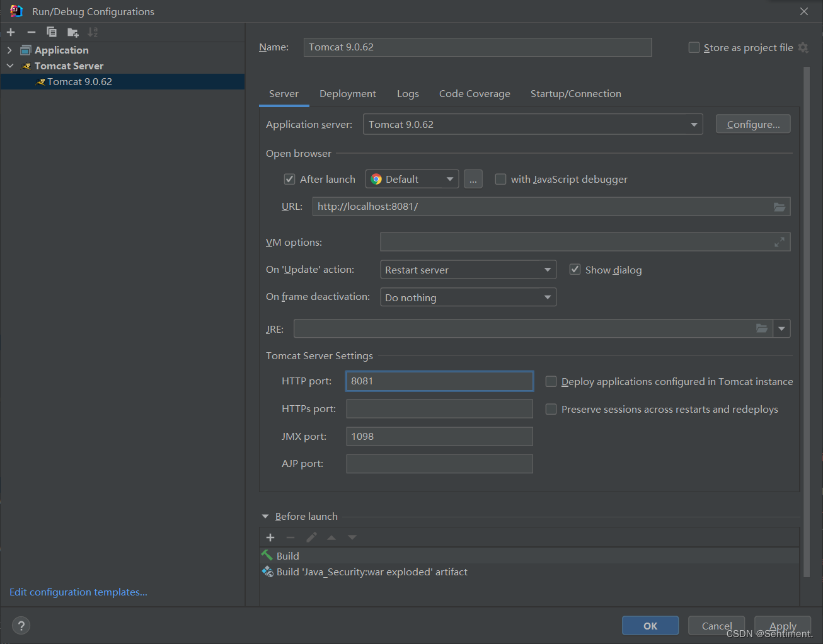Move the Before launch task up
823x644 pixels.
pos(331,538)
